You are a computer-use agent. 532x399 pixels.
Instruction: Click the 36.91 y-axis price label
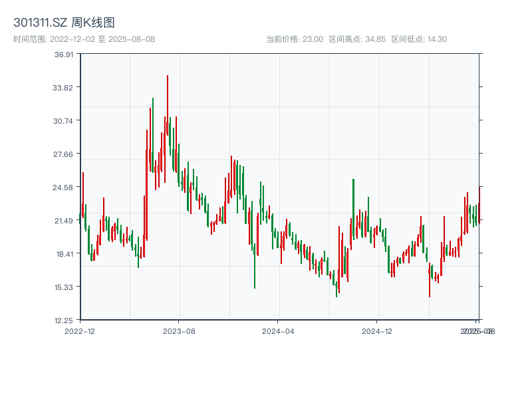point(63,57)
